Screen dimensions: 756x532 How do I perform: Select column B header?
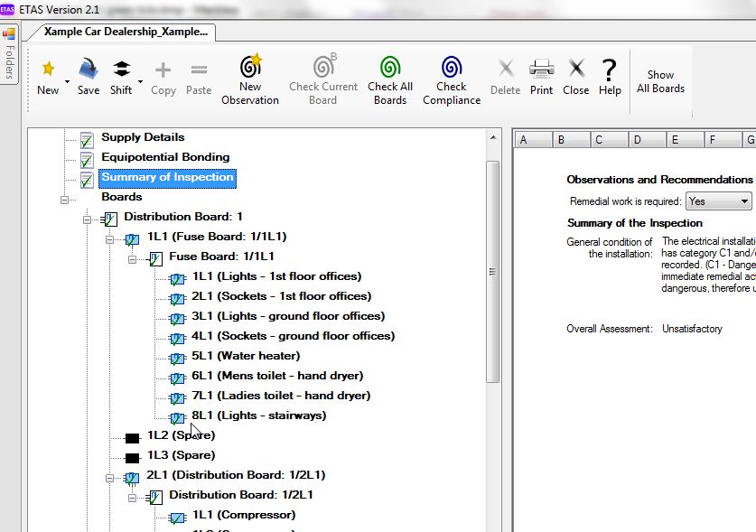(x=572, y=140)
